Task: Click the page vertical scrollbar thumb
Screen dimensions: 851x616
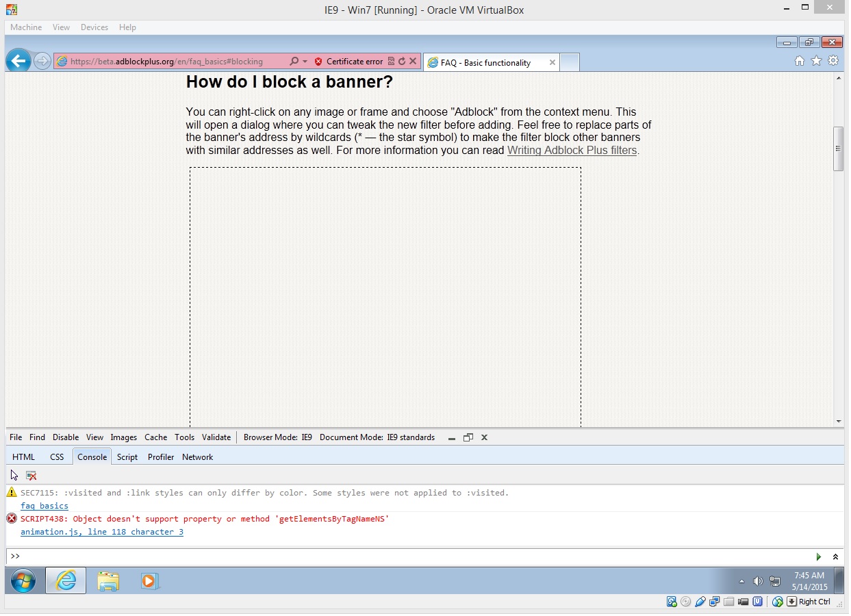Action: tap(839, 149)
